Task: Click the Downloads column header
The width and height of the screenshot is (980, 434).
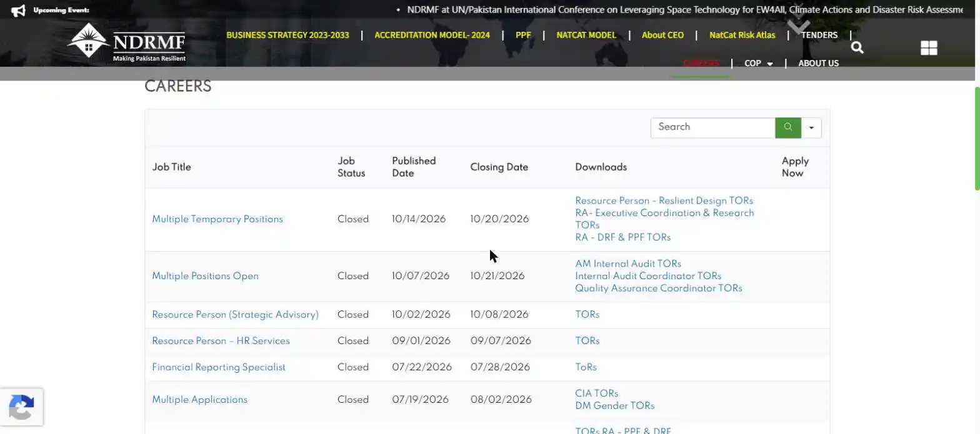Action: [x=601, y=167]
